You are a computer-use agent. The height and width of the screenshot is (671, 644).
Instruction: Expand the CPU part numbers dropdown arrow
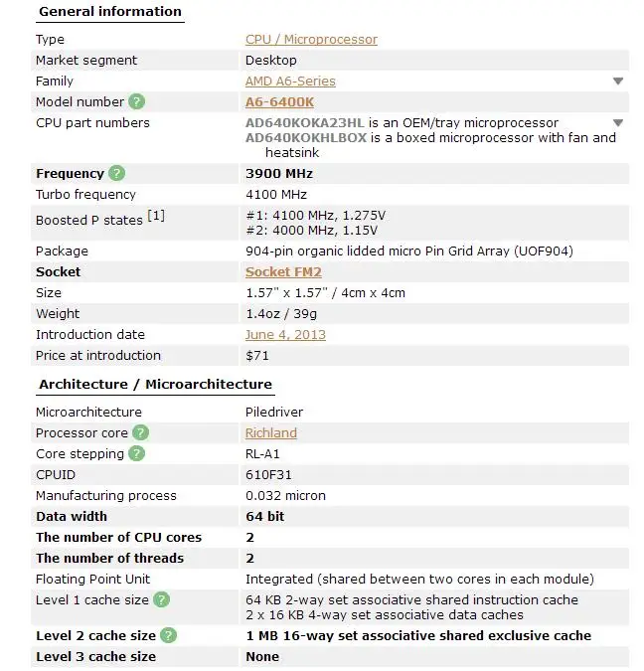pos(618,123)
